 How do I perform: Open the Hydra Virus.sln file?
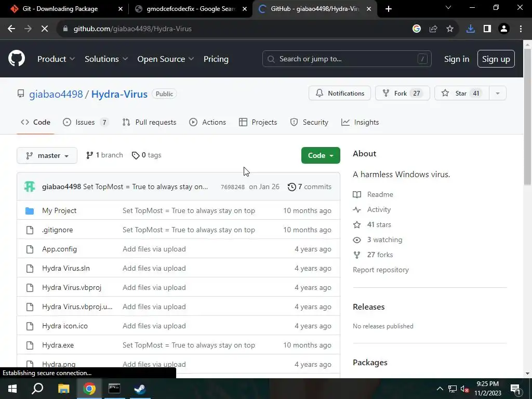[x=66, y=269]
